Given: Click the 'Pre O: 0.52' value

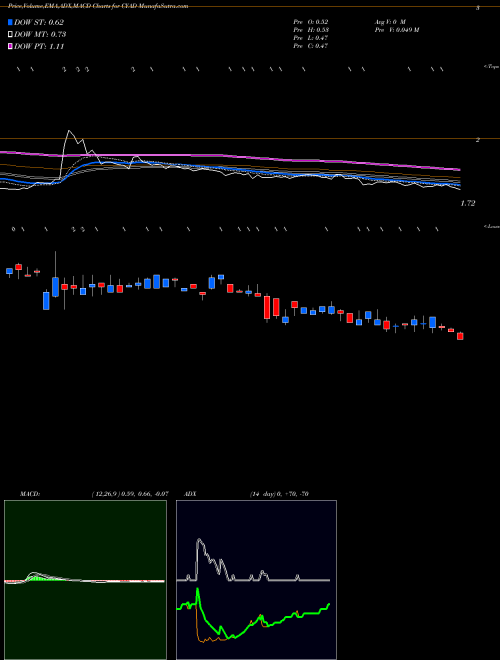Looking at the screenshot, I should click(x=311, y=22).
